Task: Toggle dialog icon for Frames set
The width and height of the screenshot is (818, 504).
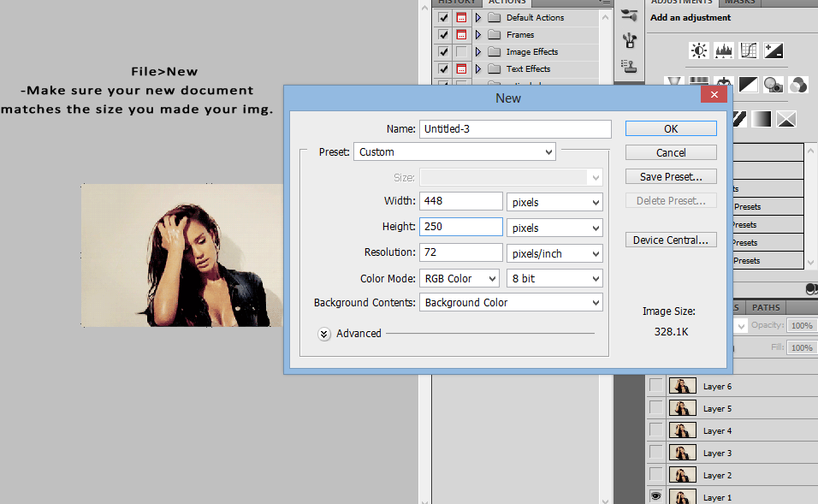Action: (x=461, y=34)
